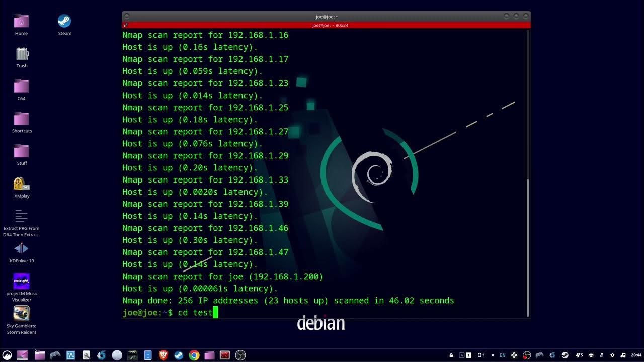Click the OBS icon in system tray
Image resolution: width=644 pixels, height=362 pixels.
click(527, 355)
